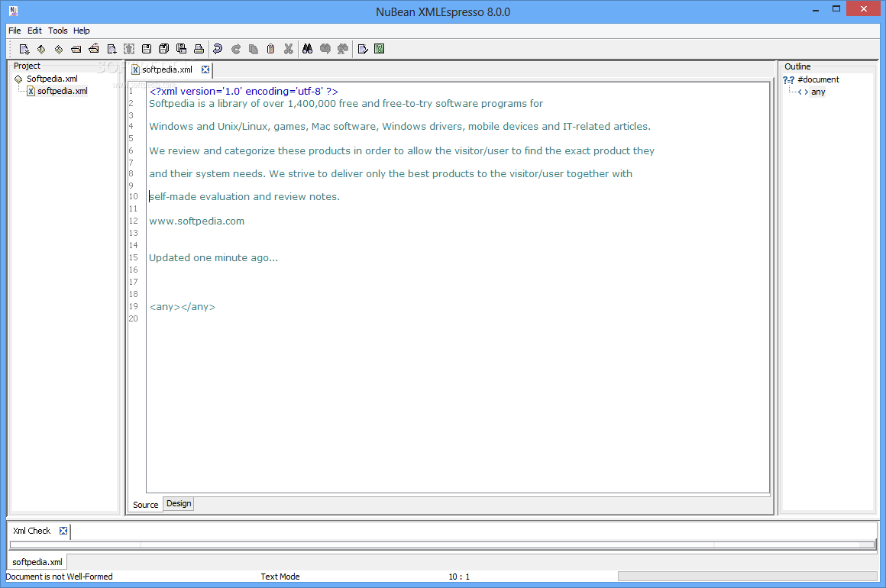Click the www.softpedia.com text line
The image size is (886, 588).
click(x=196, y=221)
